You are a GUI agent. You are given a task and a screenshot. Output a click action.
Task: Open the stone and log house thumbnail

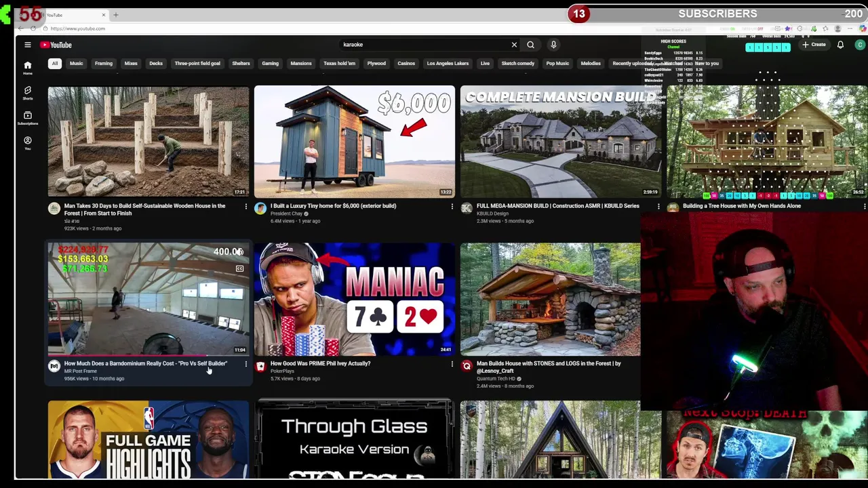point(550,299)
